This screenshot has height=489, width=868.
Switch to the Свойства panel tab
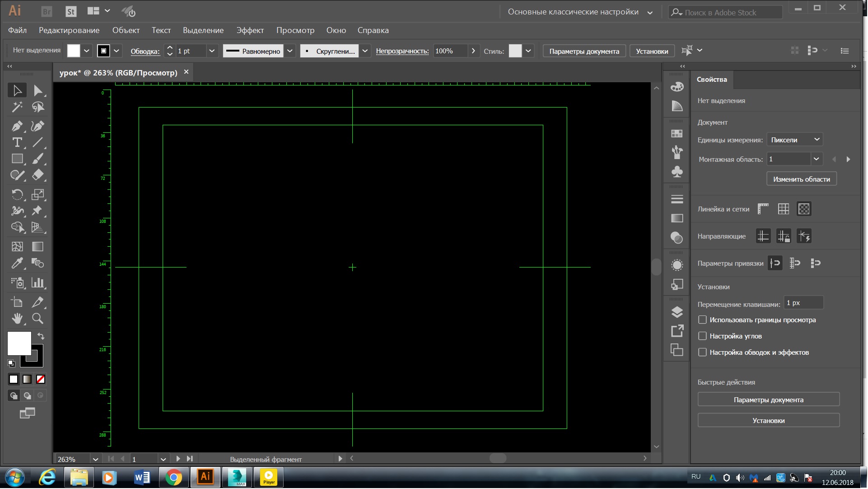[712, 80]
